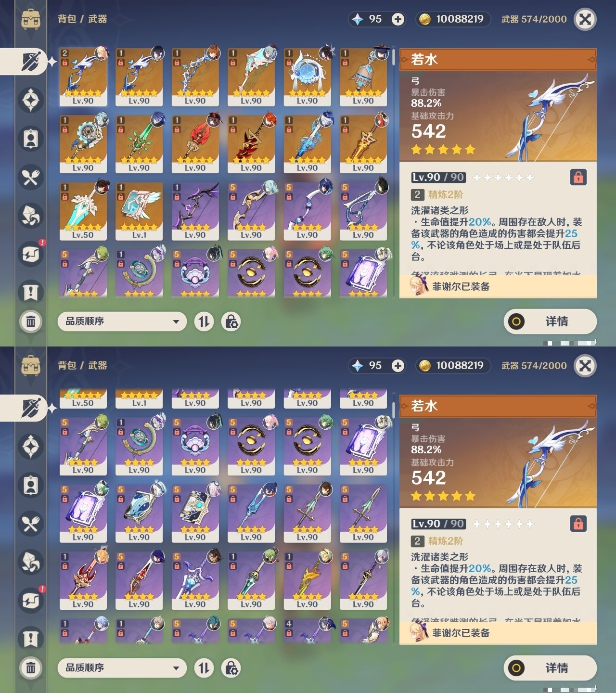
Task: Open the Materials tab in the lower sidebar
Action: (31, 562)
